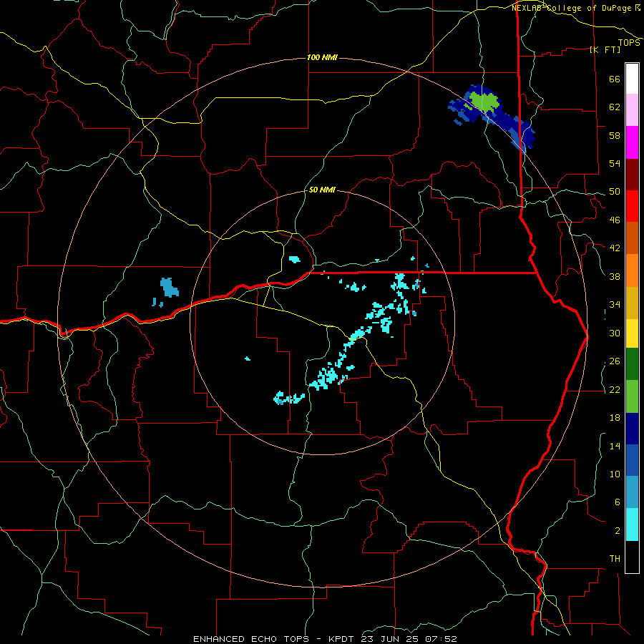644x644 pixels.
Task: Click the white 66 kft legend swatch
Action: [632, 79]
